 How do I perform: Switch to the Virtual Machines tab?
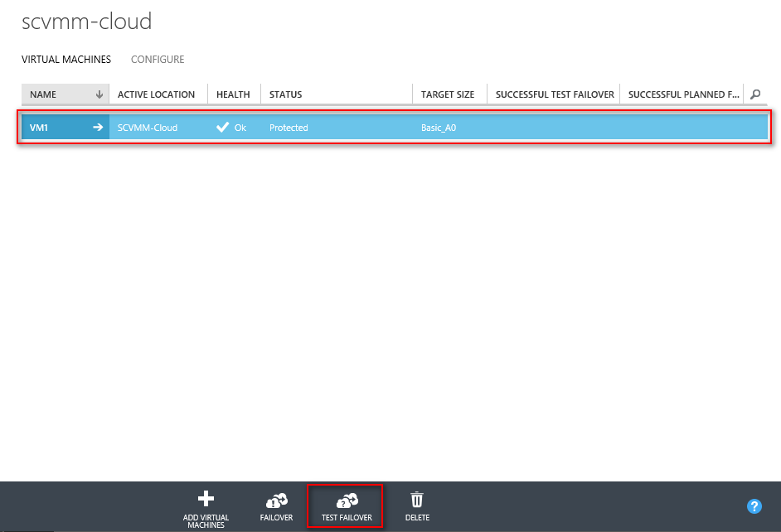(x=66, y=59)
